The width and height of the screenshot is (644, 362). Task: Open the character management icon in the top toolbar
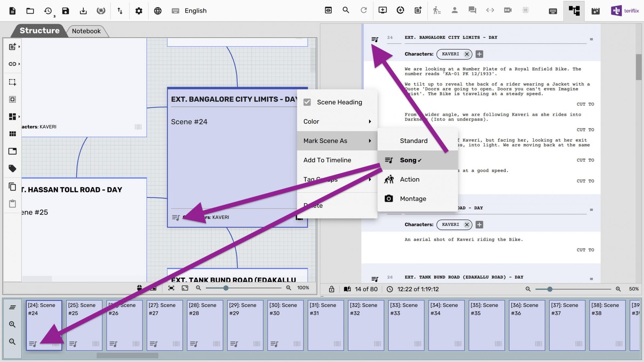pos(454,10)
